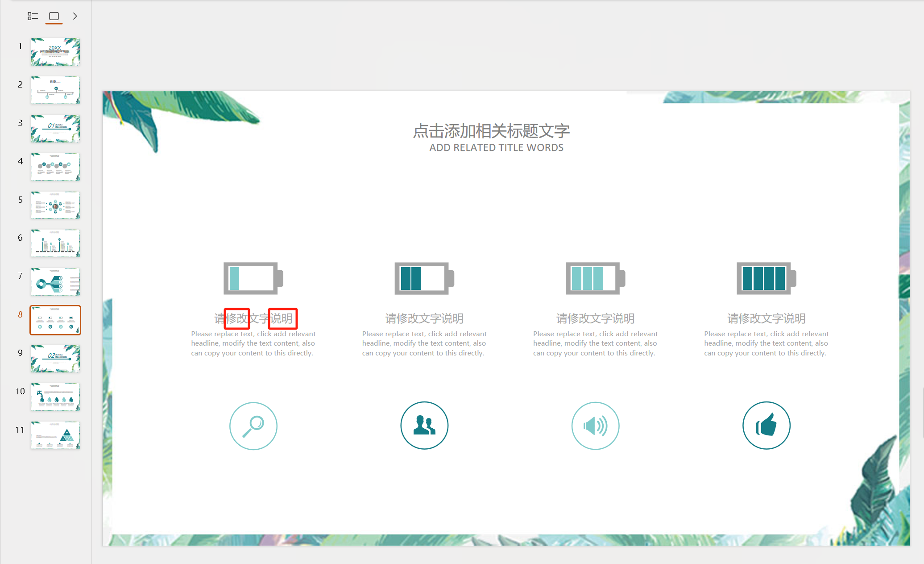The image size is (924, 564).
Task: Click the low-charge battery icon above first text
Action: click(252, 278)
